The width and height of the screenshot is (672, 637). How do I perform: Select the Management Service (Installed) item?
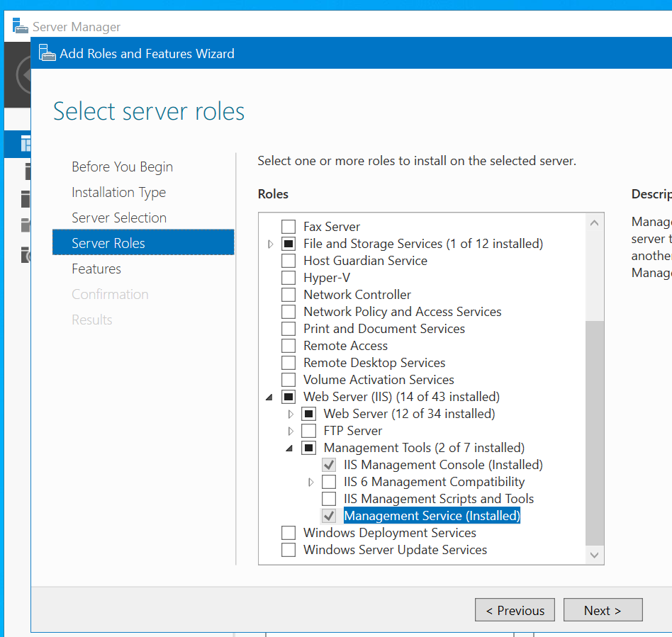click(432, 516)
